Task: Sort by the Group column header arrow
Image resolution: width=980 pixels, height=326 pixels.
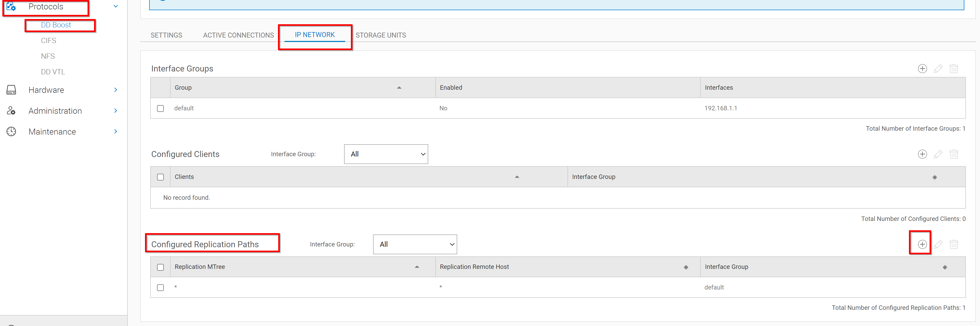Action: coord(399,87)
